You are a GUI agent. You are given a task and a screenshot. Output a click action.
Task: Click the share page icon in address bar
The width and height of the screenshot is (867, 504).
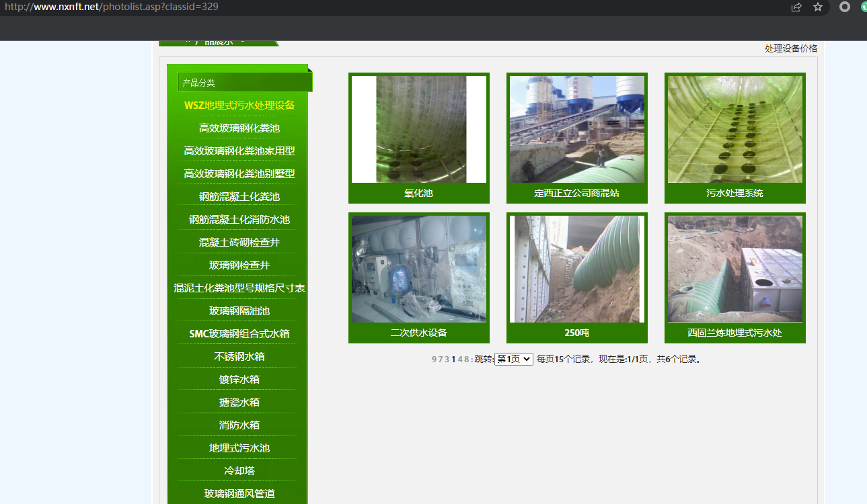(796, 7)
